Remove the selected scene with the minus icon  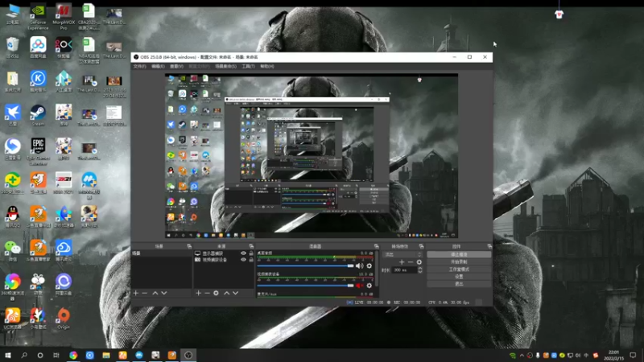145,293
